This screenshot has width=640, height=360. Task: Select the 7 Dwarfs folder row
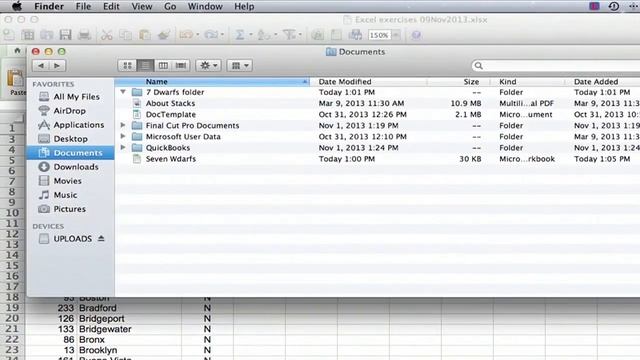tap(378, 92)
